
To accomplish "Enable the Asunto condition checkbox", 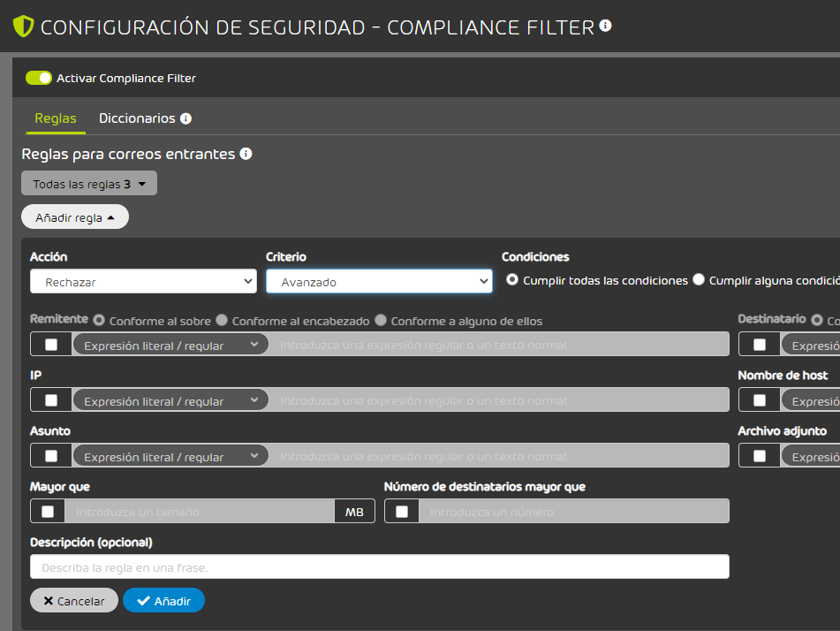I will (51, 456).
